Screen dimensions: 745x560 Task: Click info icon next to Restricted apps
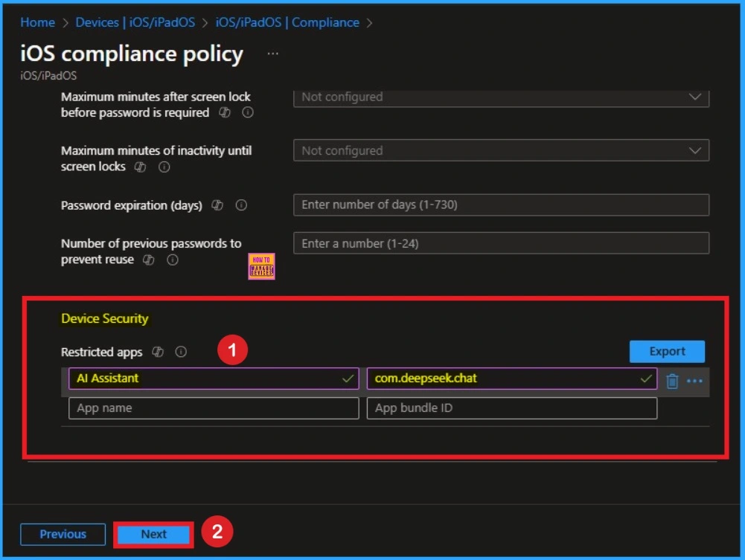click(x=181, y=352)
